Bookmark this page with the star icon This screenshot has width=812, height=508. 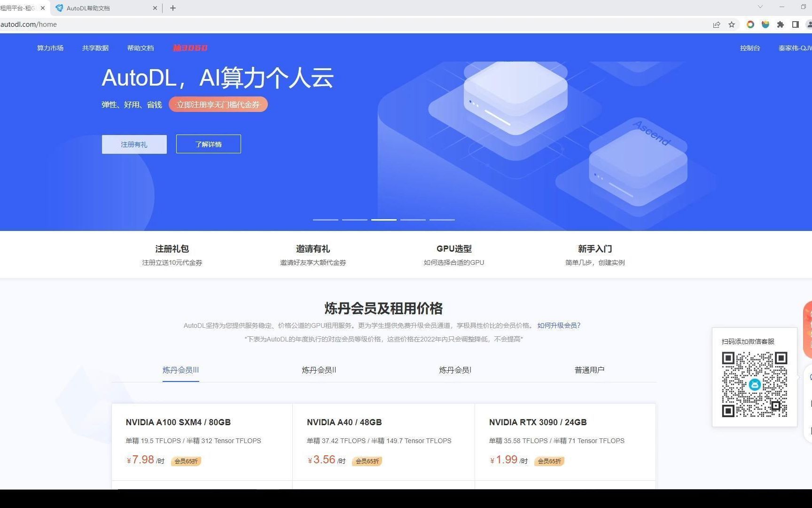point(732,24)
